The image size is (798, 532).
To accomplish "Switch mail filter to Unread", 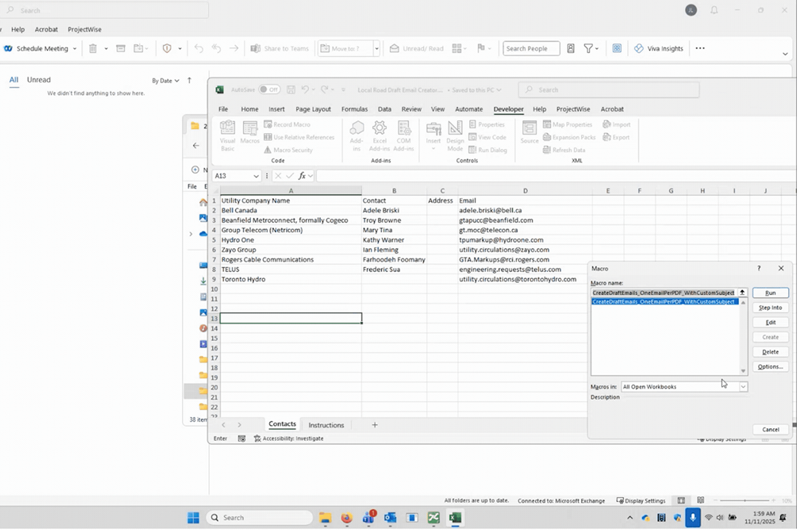I will (39, 80).
